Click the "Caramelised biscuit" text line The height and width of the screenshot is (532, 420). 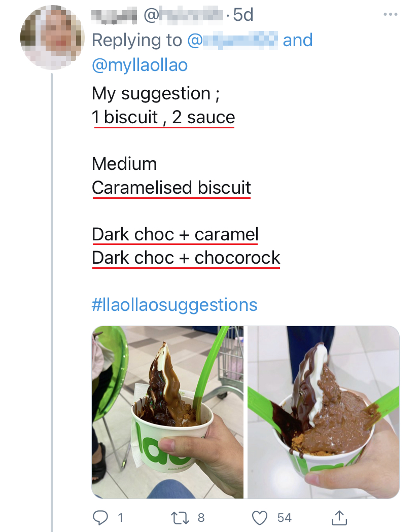click(171, 187)
